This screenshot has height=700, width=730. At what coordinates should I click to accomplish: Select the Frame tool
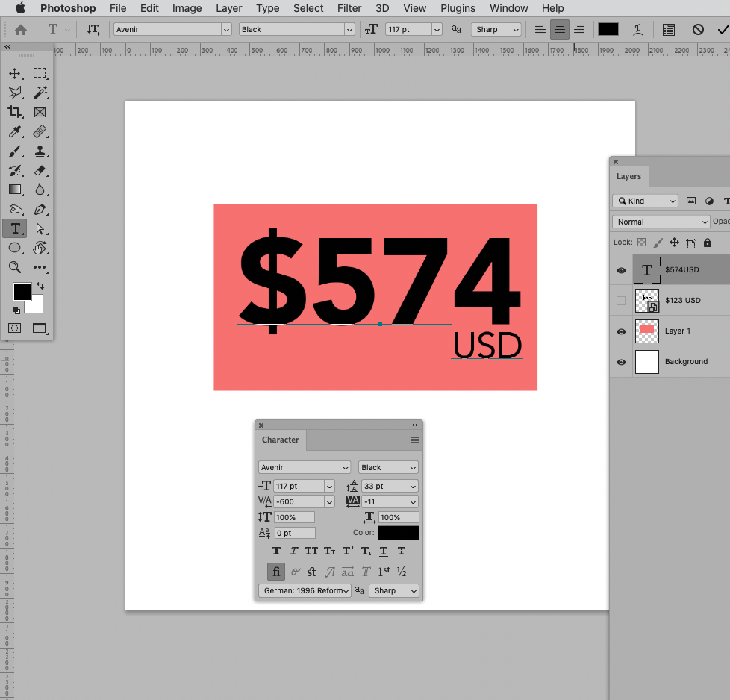pyautogui.click(x=40, y=112)
